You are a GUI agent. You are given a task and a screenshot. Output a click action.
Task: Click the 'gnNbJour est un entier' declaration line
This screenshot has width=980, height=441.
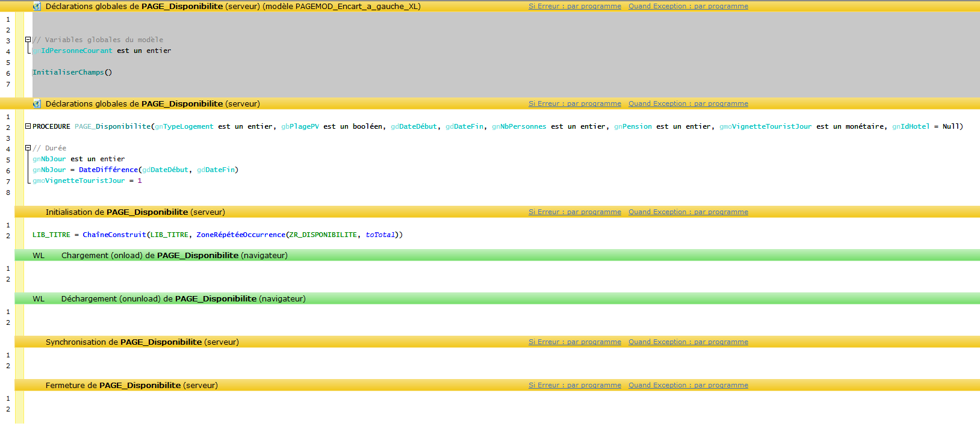click(x=79, y=159)
